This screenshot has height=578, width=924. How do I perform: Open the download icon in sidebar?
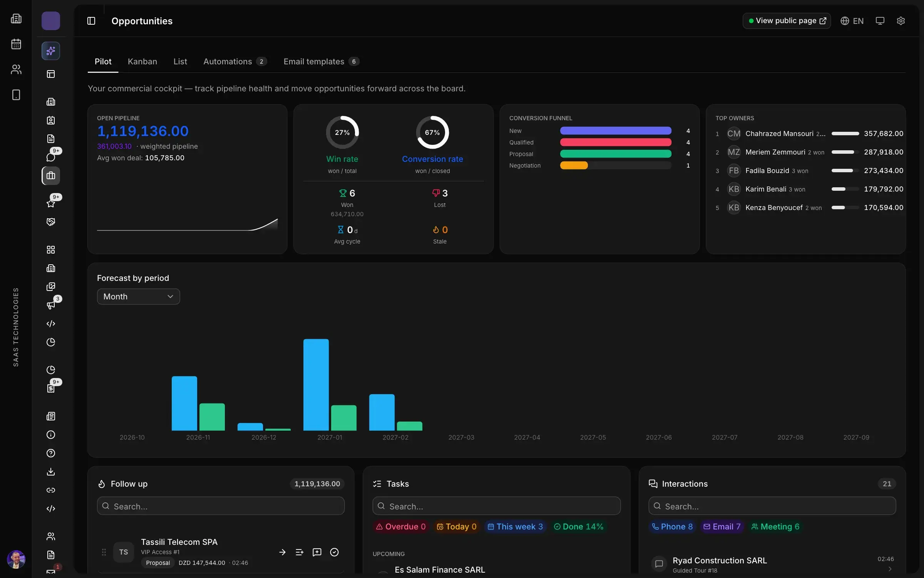[x=51, y=472]
